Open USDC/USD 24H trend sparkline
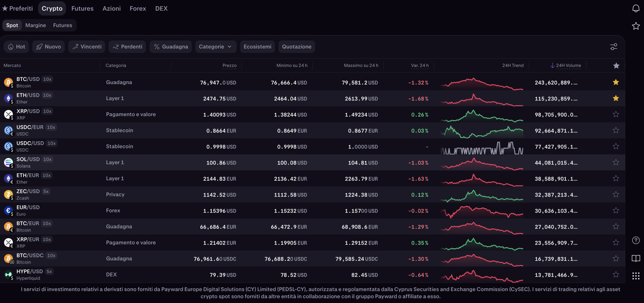644x303 pixels. pos(482,148)
